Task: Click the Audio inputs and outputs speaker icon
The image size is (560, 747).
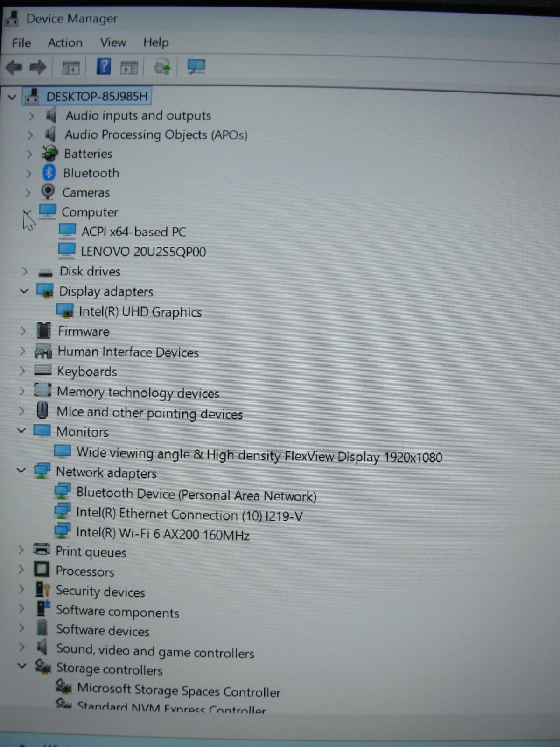Action: pos(51,115)
